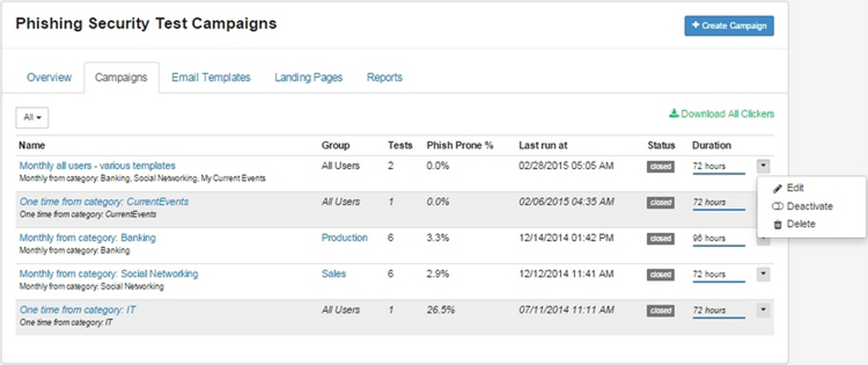The image size is (868, 365).
Task: Open actions dropdown for One time IT campaign
Action: (x=763, y=310)
